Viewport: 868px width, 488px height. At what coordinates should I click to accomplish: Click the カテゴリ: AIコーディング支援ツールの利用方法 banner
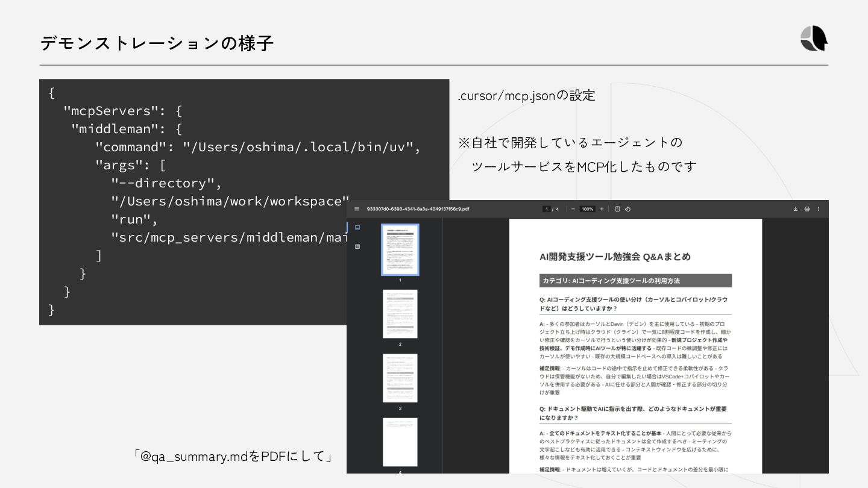[x=635, y=281]
